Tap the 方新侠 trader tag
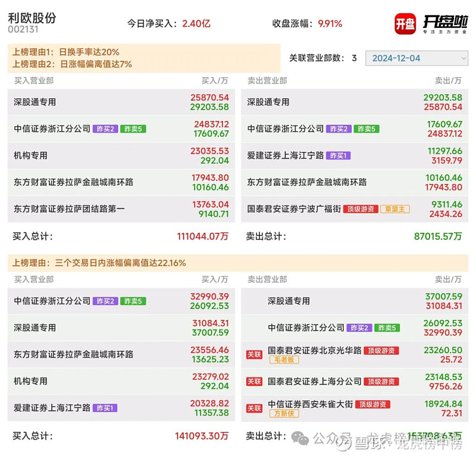476x458 pixels. [x=284, y=413]
